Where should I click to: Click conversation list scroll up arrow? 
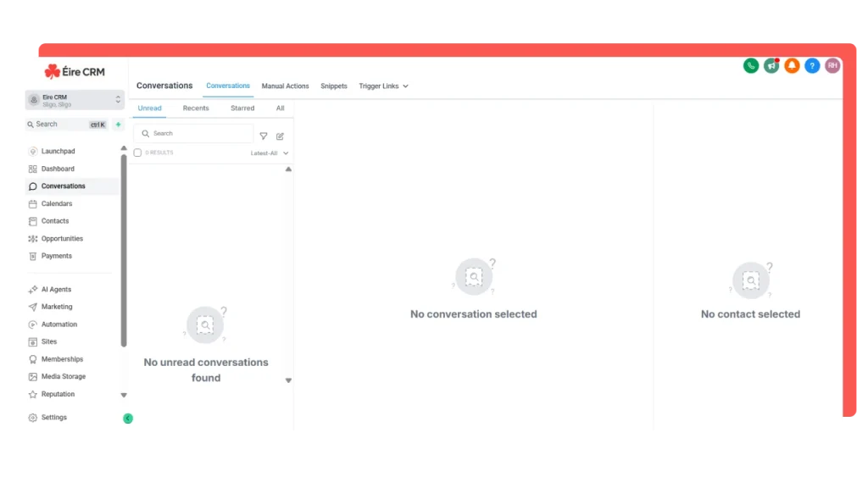click(x=288, y=169)
